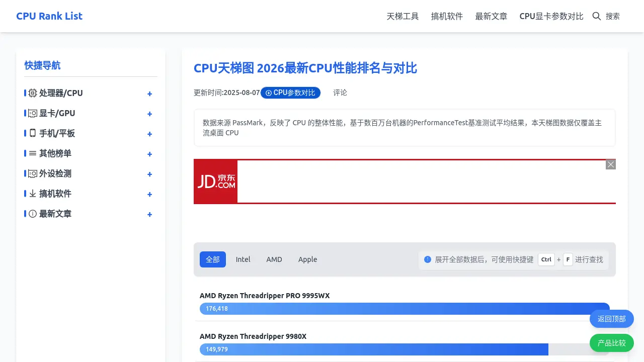Click the search magnifier icon
644x362 pixels.
tap(597, 16)
